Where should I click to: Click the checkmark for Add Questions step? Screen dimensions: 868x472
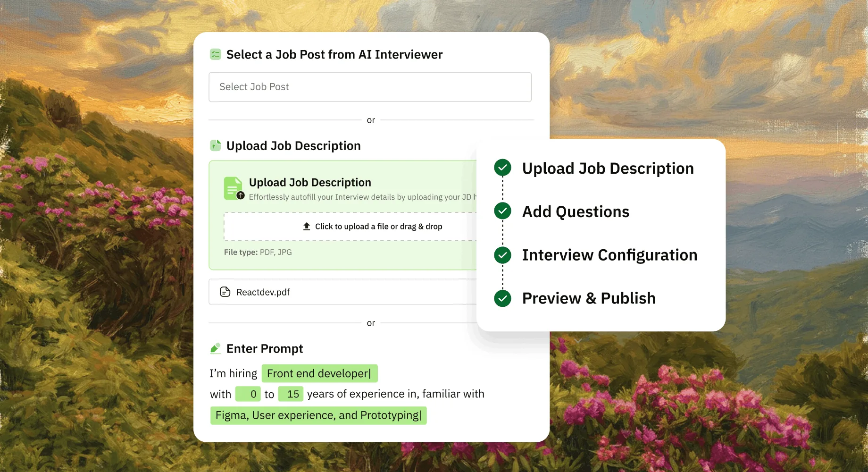pyautogui.click(x=502, y=211)
